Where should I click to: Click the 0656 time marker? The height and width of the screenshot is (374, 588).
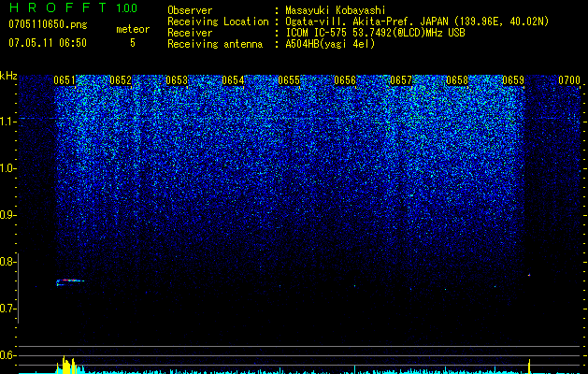tap(345, 80)
